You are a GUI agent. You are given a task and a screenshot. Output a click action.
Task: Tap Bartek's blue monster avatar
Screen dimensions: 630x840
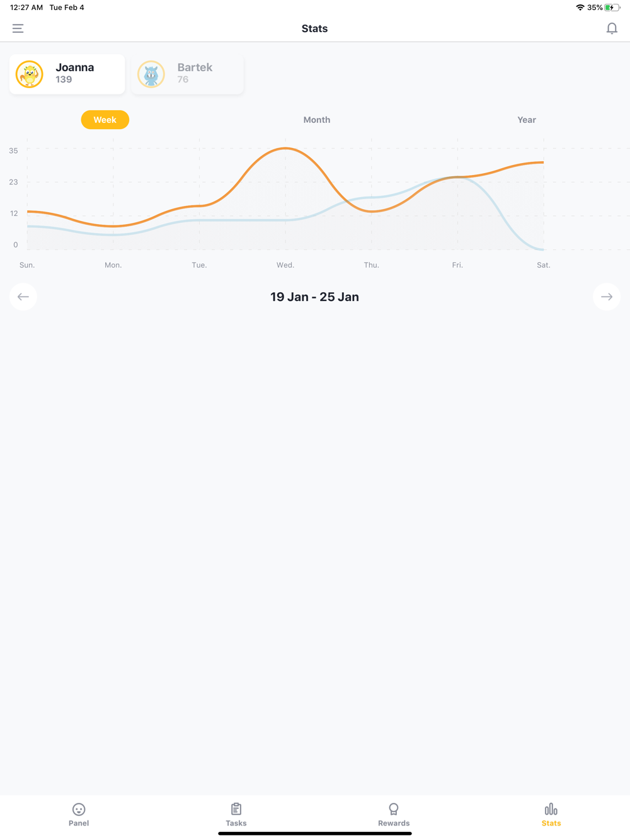tap(151, 74)
